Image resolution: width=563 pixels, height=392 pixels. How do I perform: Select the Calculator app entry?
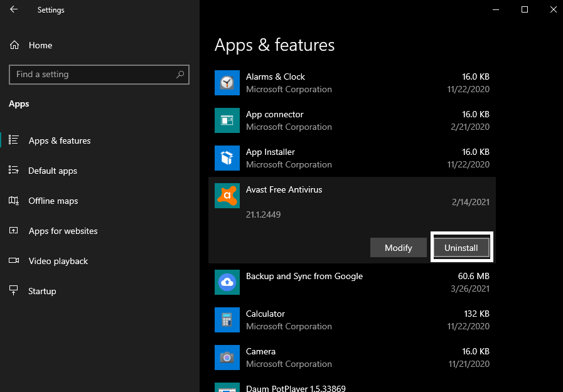352,320
